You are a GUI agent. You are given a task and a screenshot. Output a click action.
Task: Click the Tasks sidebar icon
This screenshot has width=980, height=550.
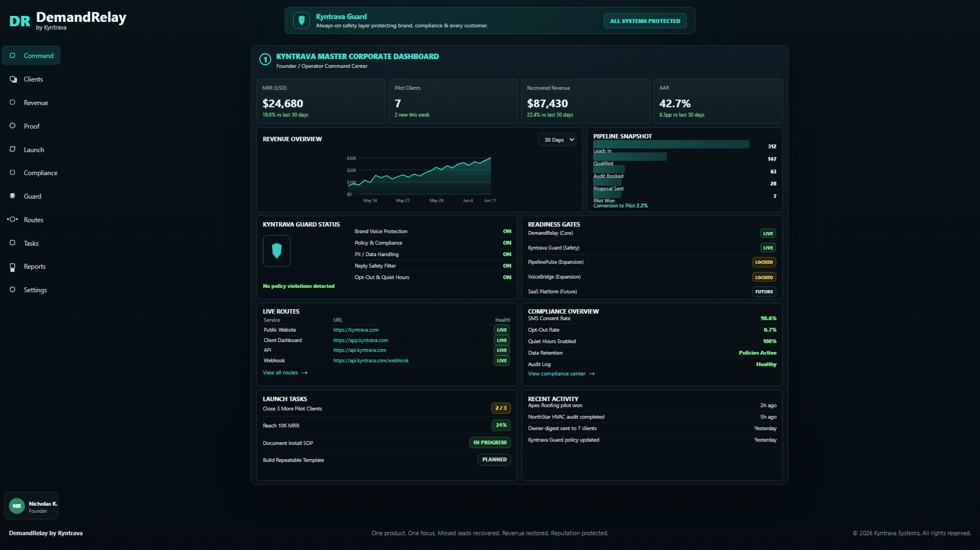pos(13,243)
